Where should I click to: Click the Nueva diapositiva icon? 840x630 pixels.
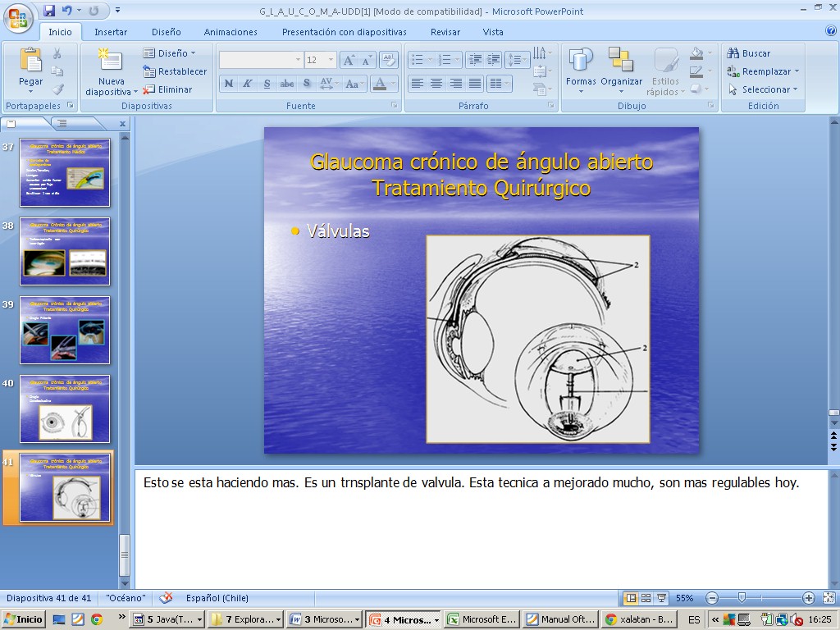(x=110, y=61)
